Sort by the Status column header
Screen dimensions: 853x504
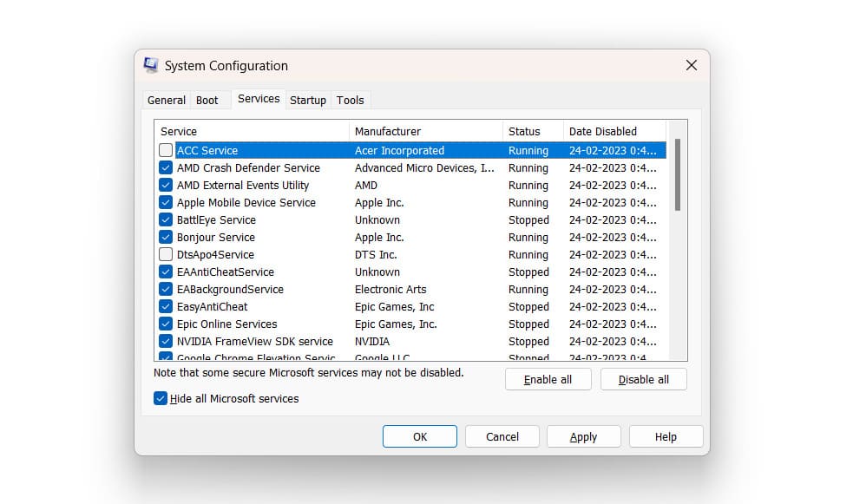(533, 132)
